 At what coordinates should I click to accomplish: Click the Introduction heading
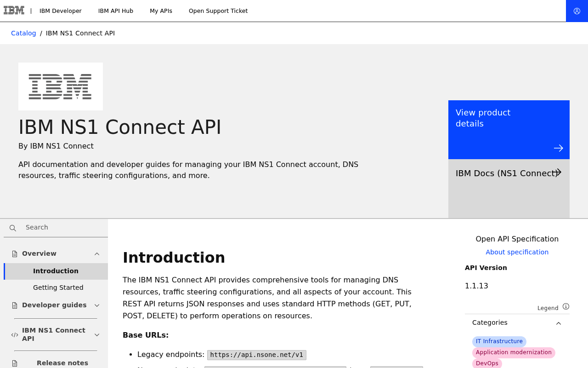[174, 258]
